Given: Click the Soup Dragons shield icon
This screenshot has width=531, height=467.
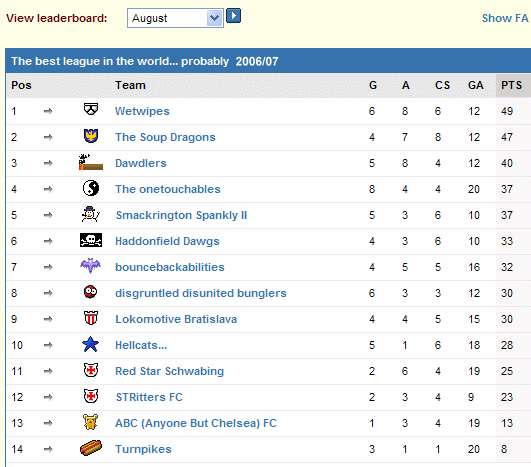Looking at the screenshot, I should tap(91, 136).
